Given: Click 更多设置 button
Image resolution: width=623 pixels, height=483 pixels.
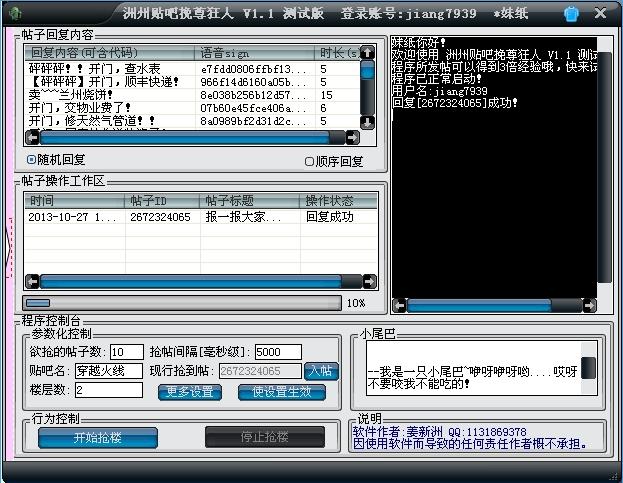Looking at the screenshot, I should [x=190, y=392].
